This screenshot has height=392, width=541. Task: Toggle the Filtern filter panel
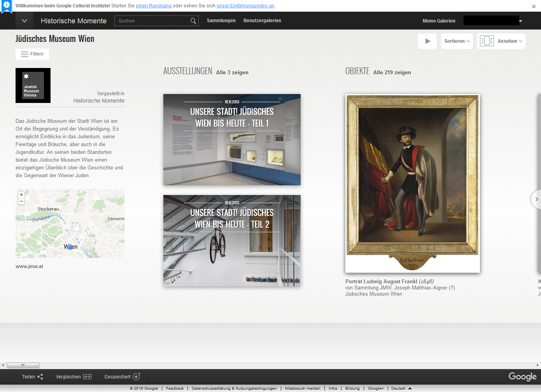point(32,54)
